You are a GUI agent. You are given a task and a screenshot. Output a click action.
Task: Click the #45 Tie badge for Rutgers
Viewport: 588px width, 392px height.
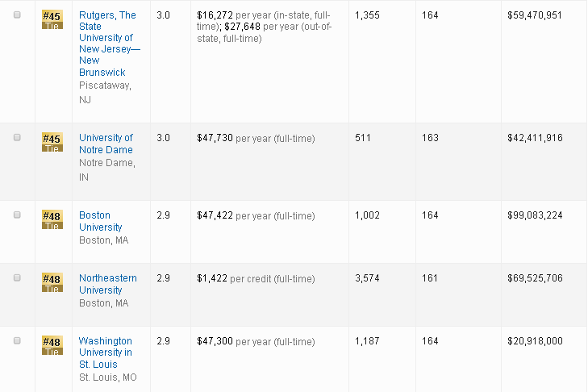tap(52, 19)
